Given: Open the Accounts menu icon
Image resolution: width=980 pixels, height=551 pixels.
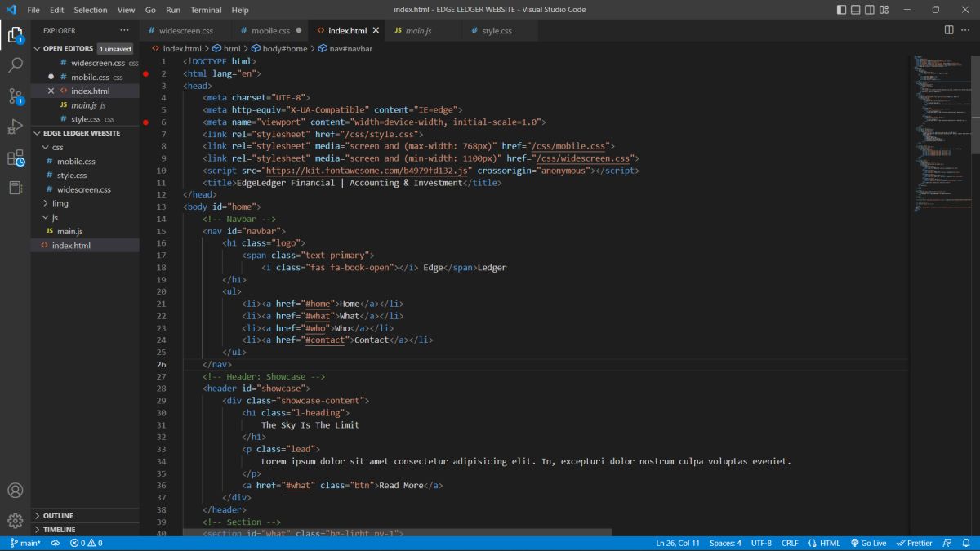Looking at the screenshot, I should (x=16, y=491).
